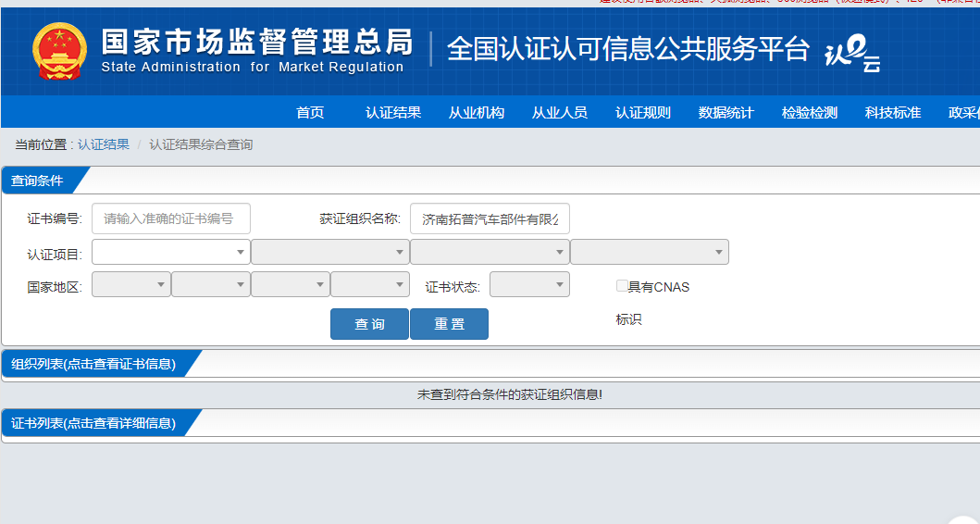Click the 未查到符合条件的获证组织信息 message
The height and width of the screenshot is (524, 980).
(x=509, y=394)
